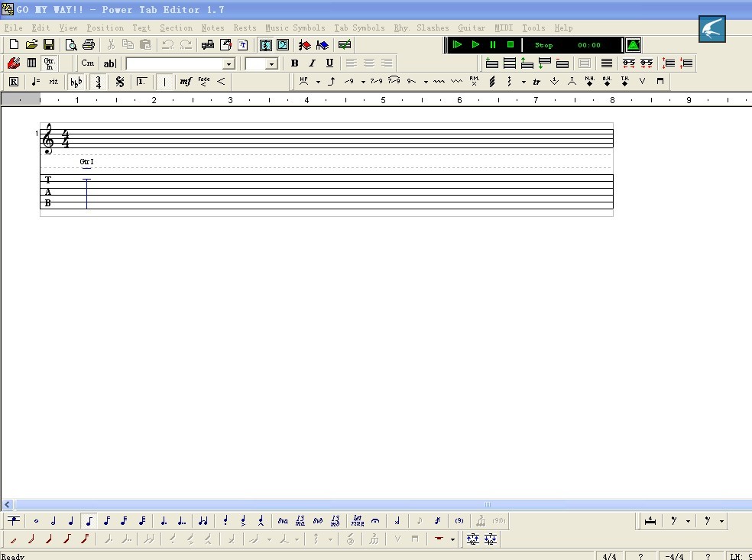752x560 pixels.
Task: Expand the slide-into ~9 dropdown arrow
Action: click(363, 82)
